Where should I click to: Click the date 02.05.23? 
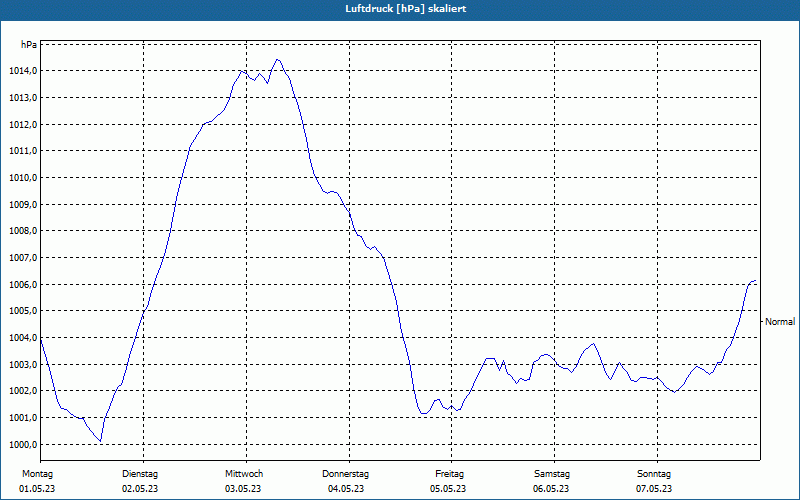tap(140, 489)
